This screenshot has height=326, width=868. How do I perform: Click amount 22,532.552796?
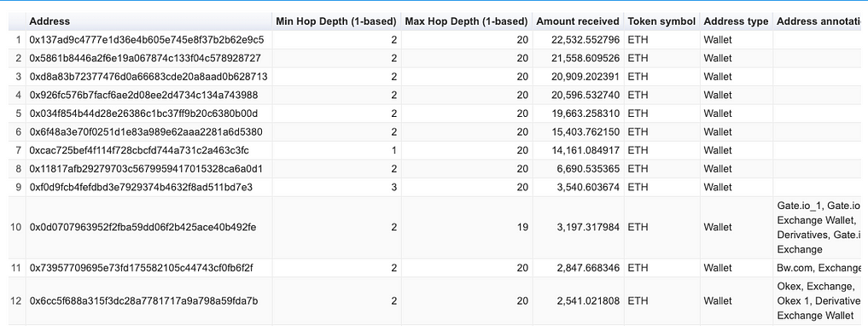585,40
